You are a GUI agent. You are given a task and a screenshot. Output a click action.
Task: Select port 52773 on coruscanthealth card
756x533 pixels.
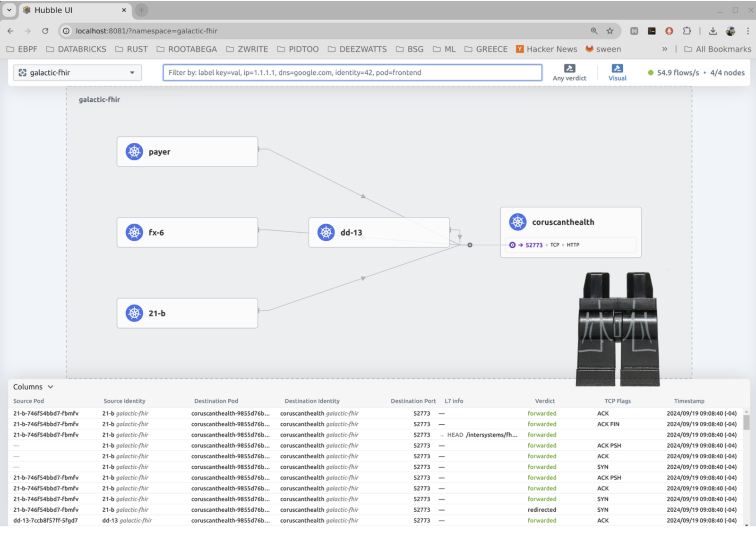coord(534,245)
